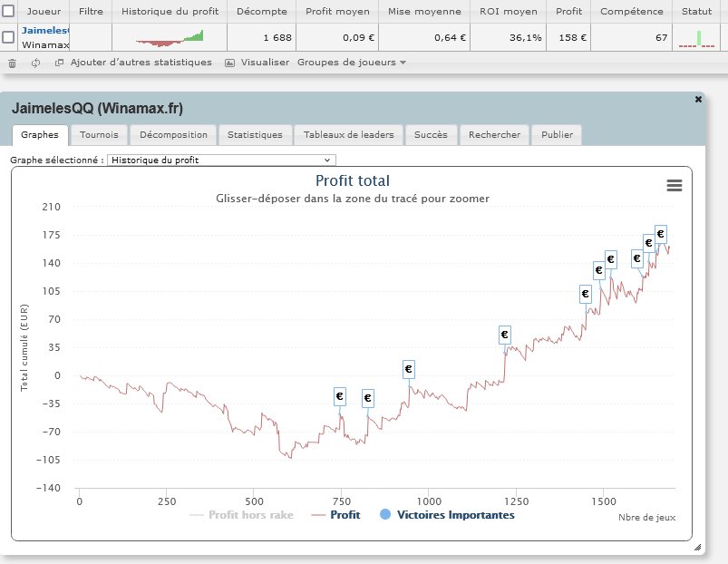Screen dimensions: 728x564
Task: Click the Compétence value 67
Action: point(662,37)
